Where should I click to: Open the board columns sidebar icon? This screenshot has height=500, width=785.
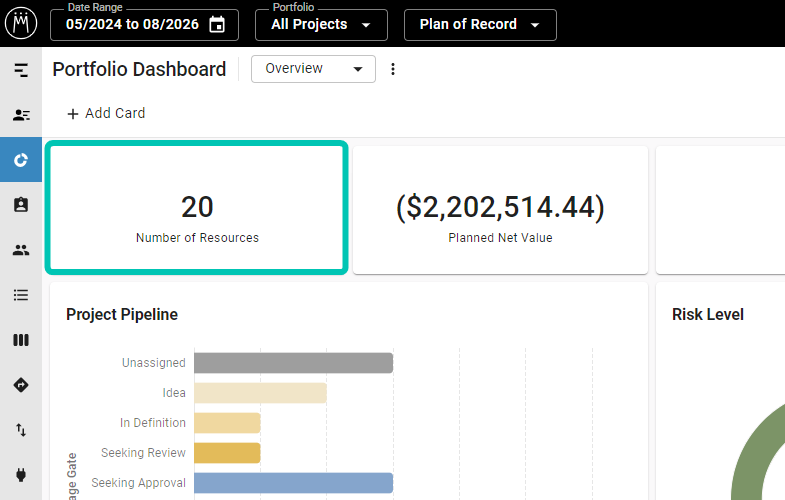21,340
